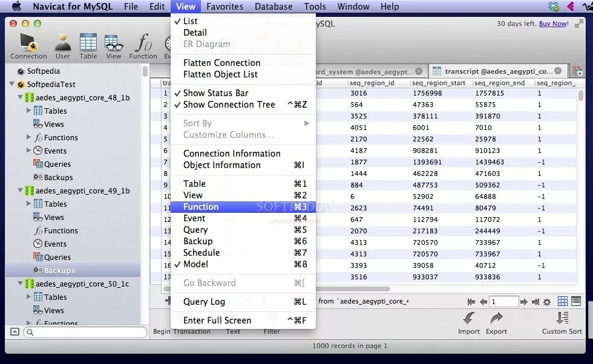
Task: Click the horizontal table scrollbar
Action: click(x=277, y=289)
